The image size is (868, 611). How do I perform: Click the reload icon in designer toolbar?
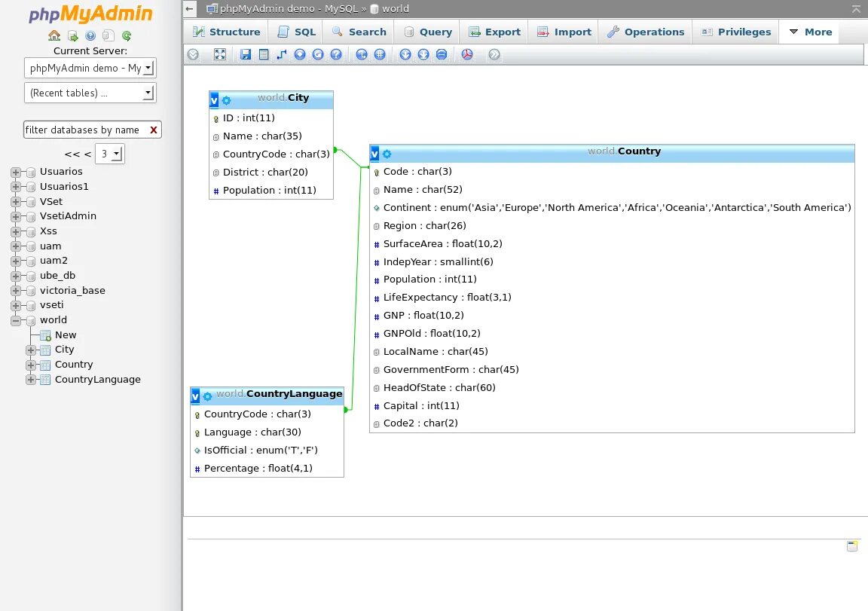click(318, 54)
